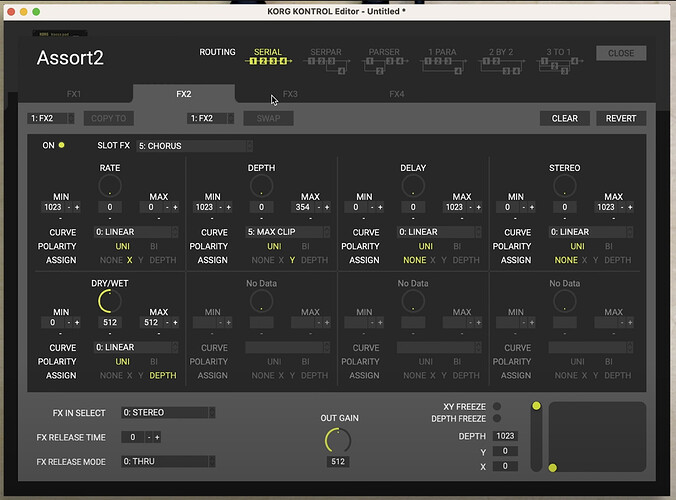Set DRY/WET assign to NONE
676x500 pixels.
pyautogui.click(x=111, y=375)
